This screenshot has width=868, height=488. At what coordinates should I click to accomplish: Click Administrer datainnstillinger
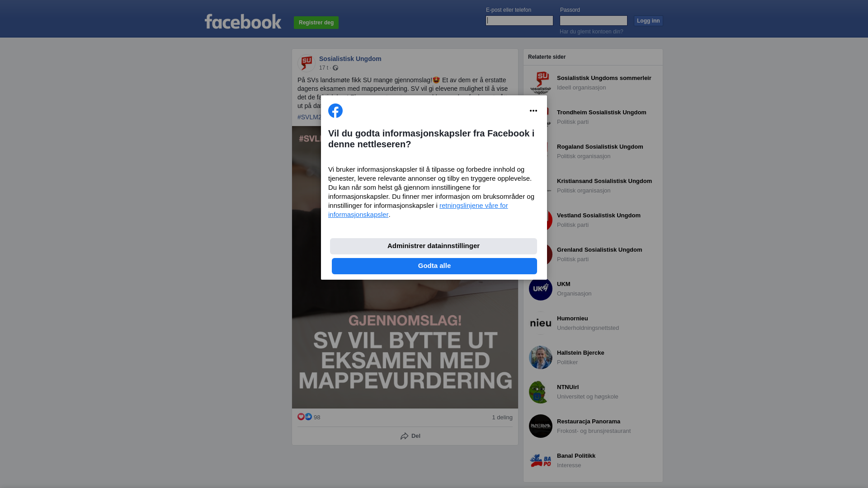tap(434, 246)
